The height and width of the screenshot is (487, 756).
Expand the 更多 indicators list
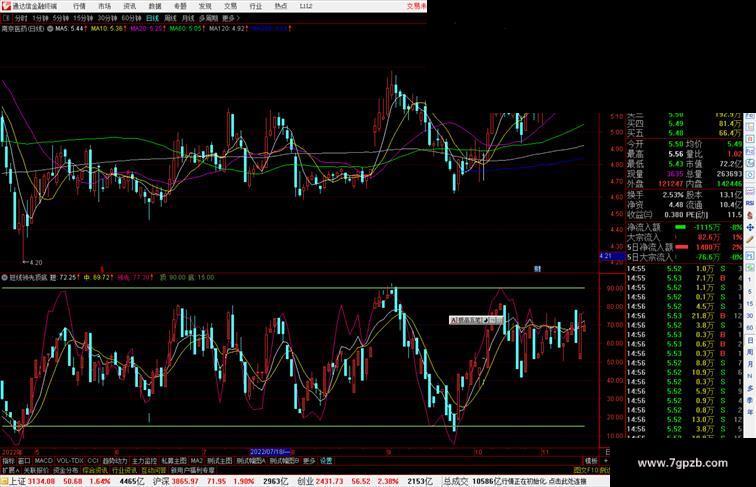click(x=309, y=461)
